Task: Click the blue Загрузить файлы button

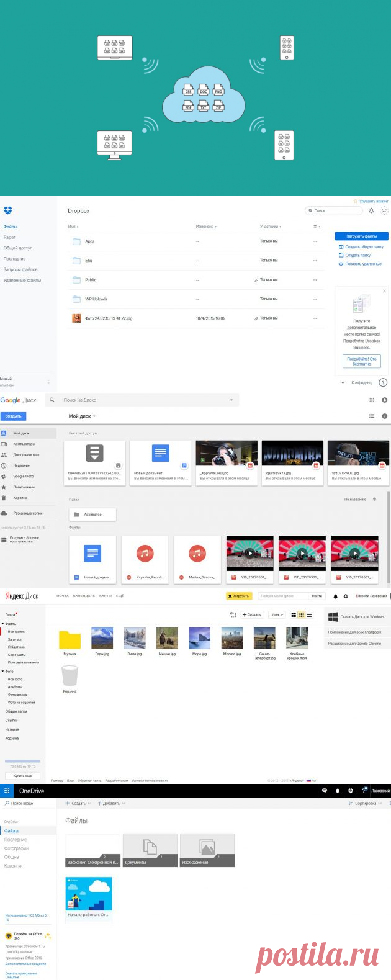Action: (361, 236)
